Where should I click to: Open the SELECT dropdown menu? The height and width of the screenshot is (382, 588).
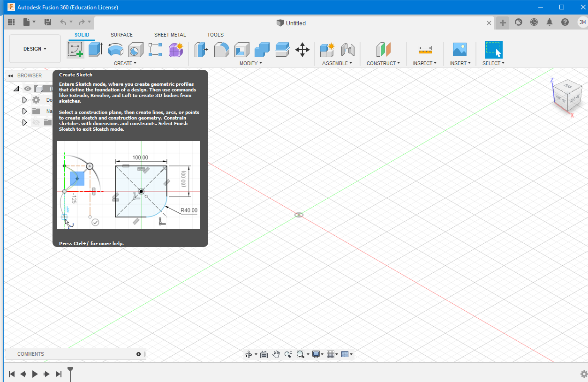point(493,63)
